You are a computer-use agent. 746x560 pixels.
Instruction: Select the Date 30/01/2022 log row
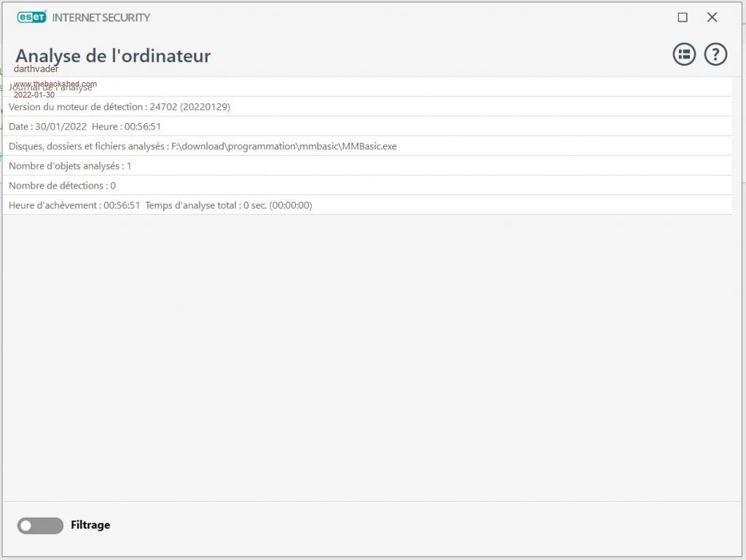click(85, 127)
